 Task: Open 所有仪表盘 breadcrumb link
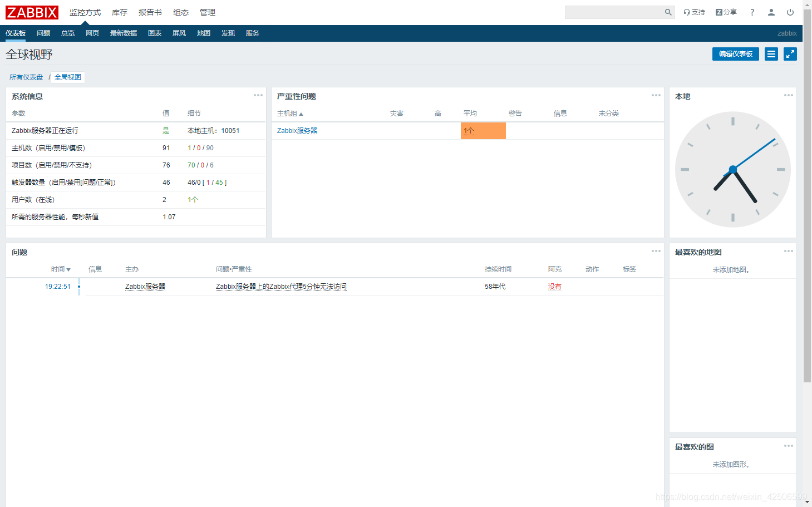pos(26,77)
